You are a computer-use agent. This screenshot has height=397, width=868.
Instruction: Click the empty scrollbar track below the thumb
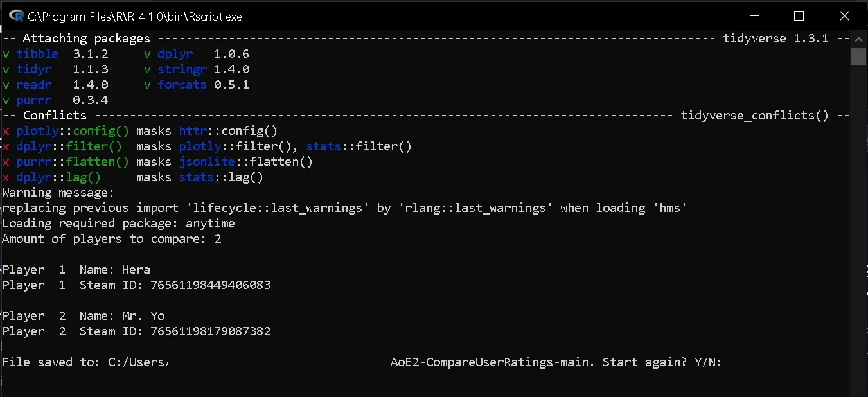point(858,225)
